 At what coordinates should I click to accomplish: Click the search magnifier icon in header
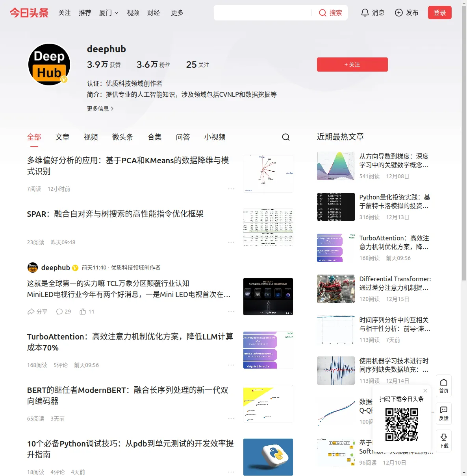click(322, 13)
